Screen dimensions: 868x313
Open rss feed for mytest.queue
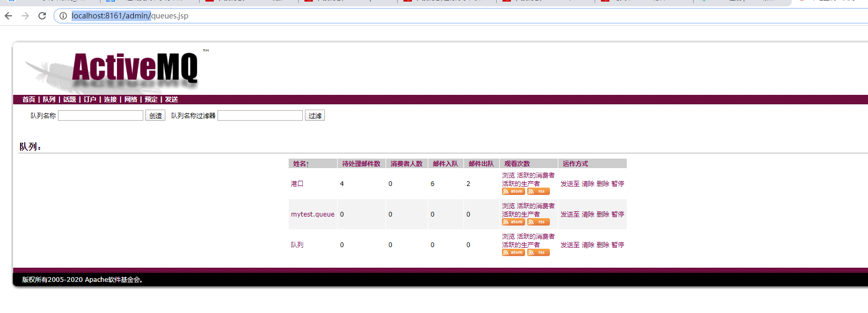pos(538,222)
